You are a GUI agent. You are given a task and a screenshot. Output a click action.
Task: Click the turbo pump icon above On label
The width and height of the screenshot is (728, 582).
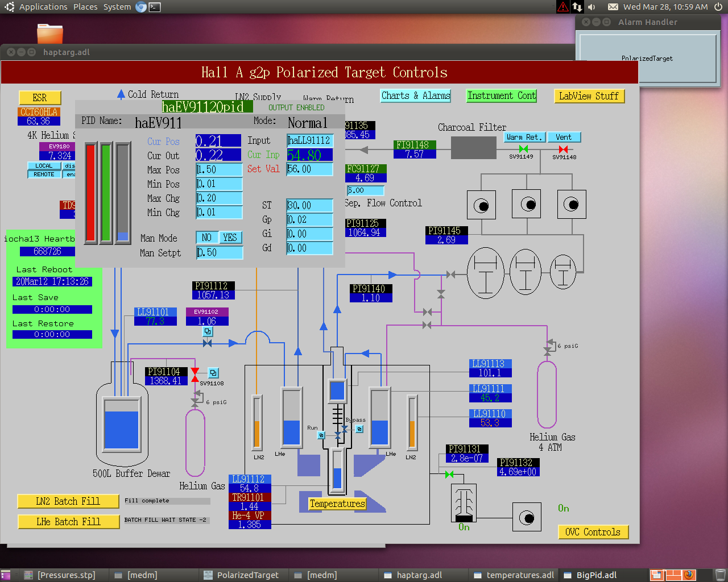464,503
